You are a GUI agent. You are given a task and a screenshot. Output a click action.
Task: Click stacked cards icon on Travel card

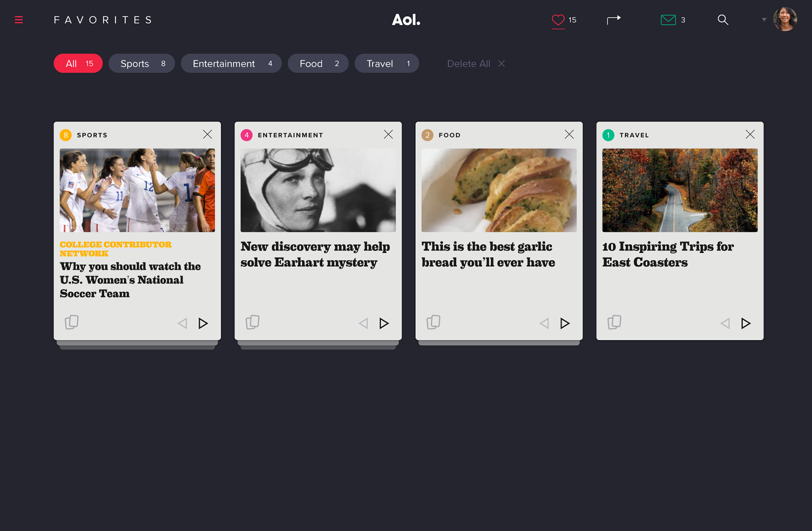[614, 322]
